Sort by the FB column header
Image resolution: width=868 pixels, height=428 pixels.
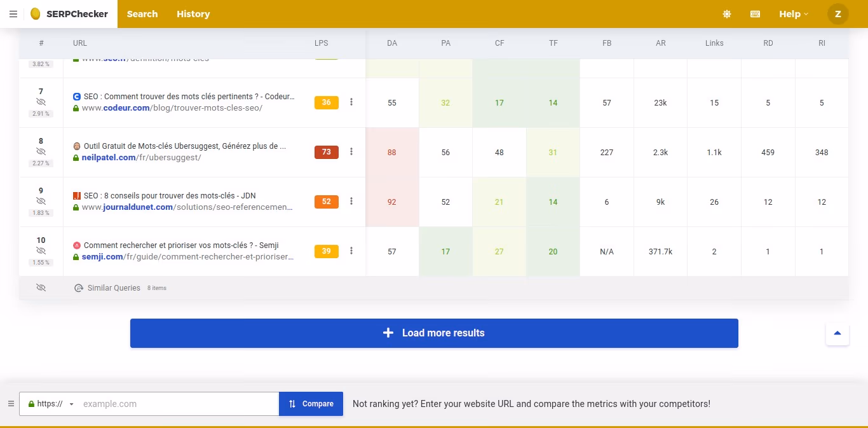pos(607,43)
